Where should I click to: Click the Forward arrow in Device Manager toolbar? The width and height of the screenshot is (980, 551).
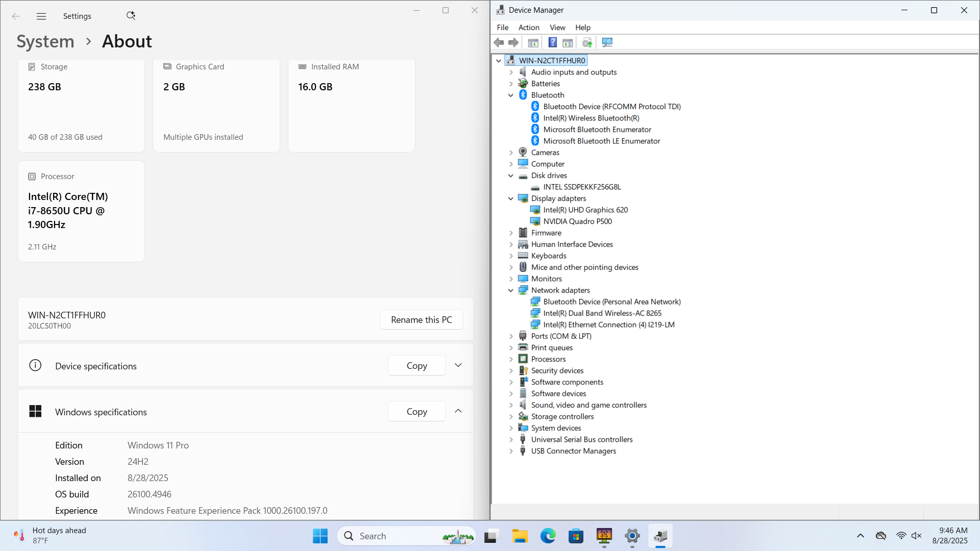pos(513,42)
